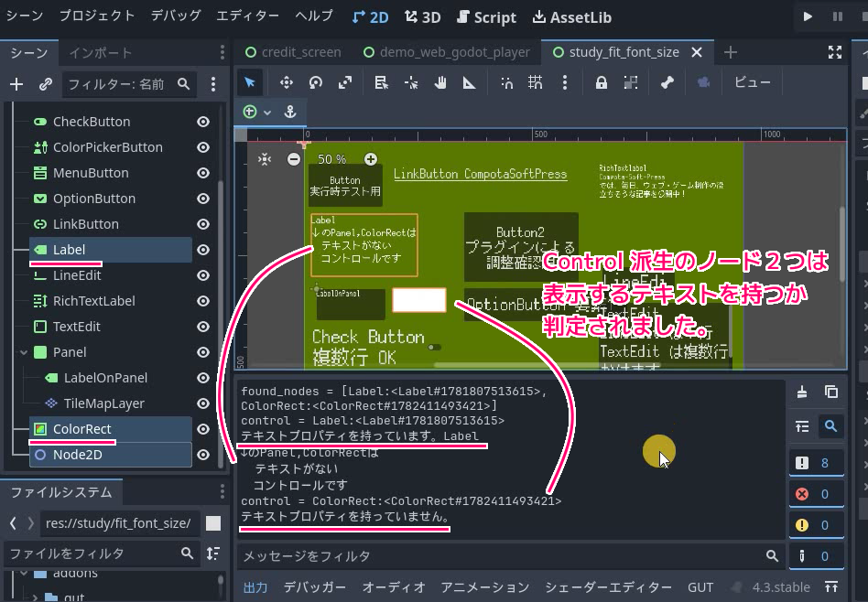This screenshot has width=868, height=602.
Task: Hide the CheckButton node
Action: pos(203,122)
